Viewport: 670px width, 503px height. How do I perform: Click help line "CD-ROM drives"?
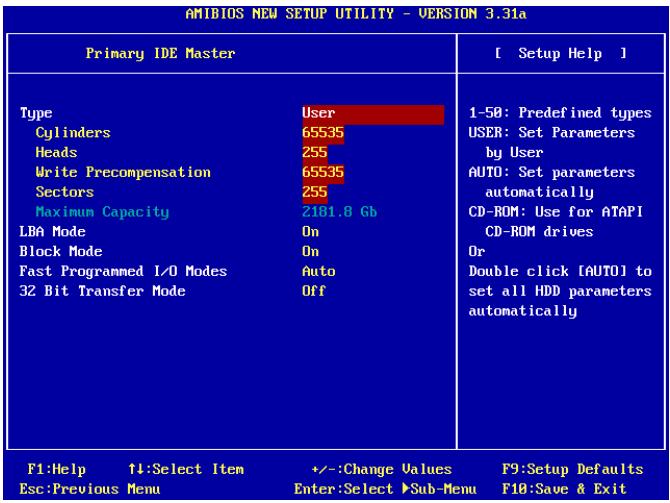tap(539, 232)
